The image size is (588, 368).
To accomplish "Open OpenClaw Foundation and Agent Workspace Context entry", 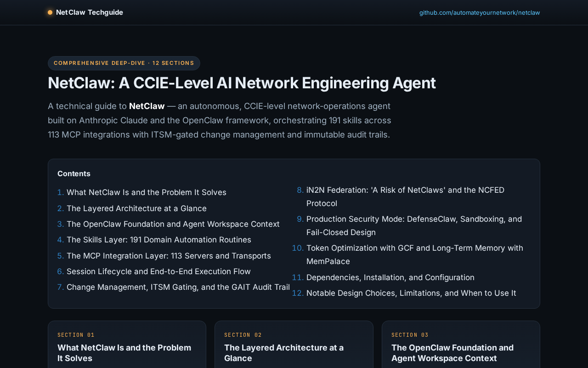I will 173,224.
